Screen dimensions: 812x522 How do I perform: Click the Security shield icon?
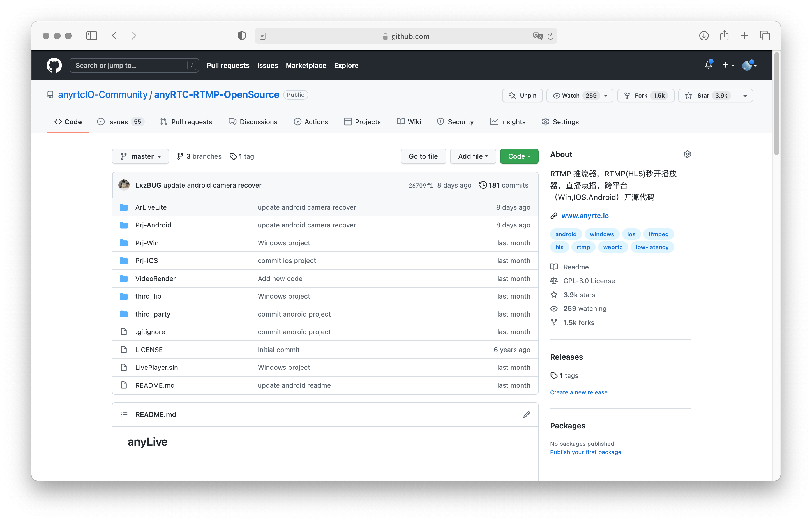click(440, 121)
